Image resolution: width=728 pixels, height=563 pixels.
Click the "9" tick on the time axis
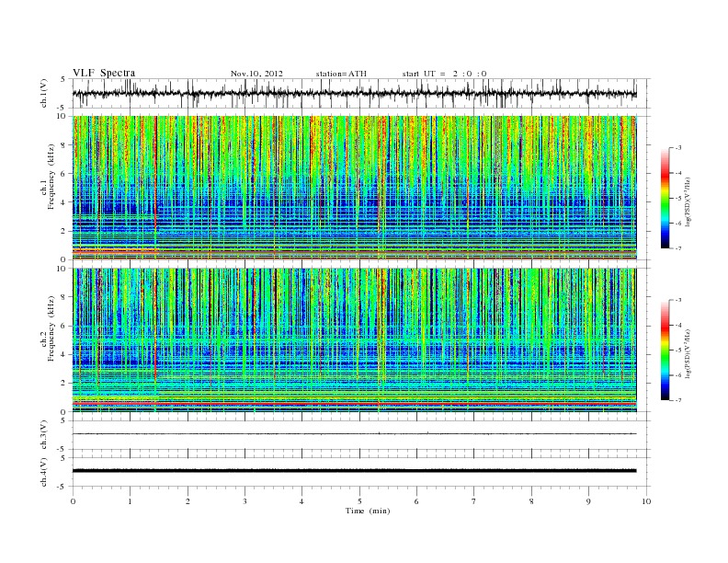tap(588, 501)
